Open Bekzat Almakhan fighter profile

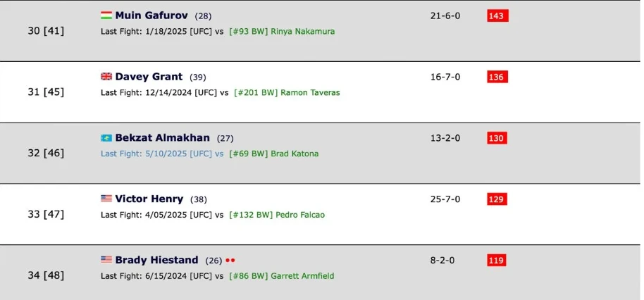[x=162, y=137]
